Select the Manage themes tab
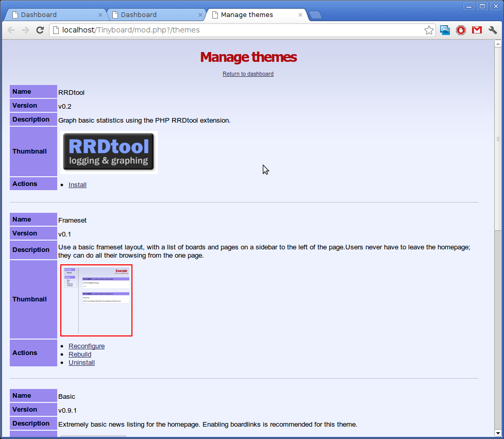This screenshot has height=439, width=504. 253,15
